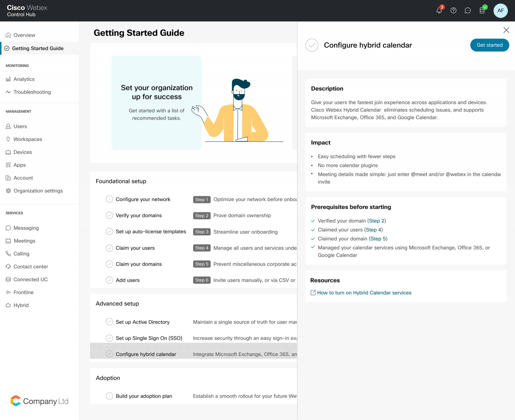Collapse the Configure hybrid calendar panel
Image resolution: width=515 pixels, height=420 pixels.
(506, 30)
